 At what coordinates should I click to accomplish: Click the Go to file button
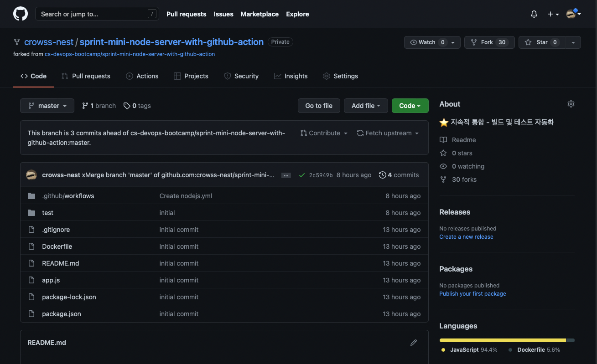319,106
